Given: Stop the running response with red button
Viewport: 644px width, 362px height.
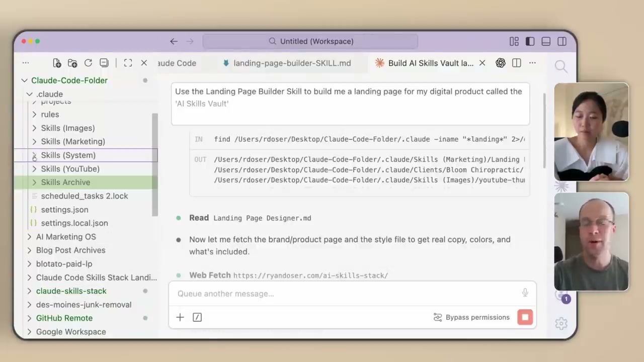Looking at the screenshot, I should [x=525, y=317].
